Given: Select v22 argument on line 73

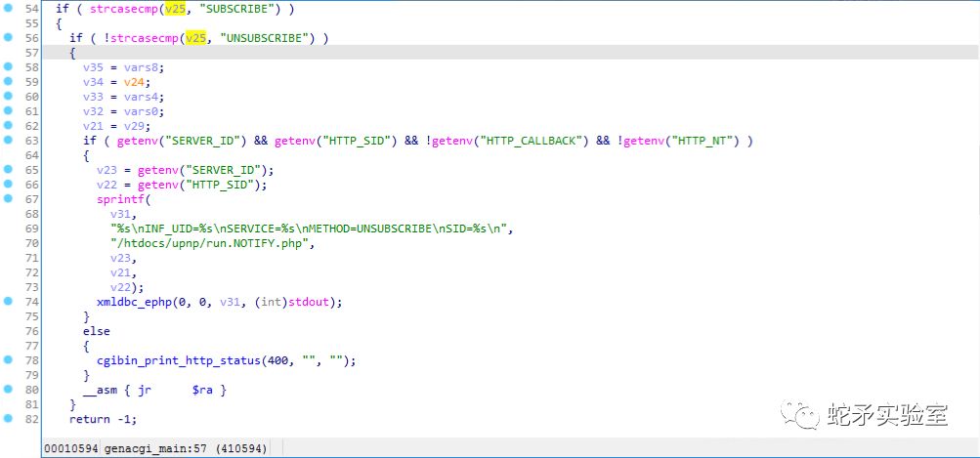Looking at the screenshot, I should pyautogui.click(x=120, y=287).
